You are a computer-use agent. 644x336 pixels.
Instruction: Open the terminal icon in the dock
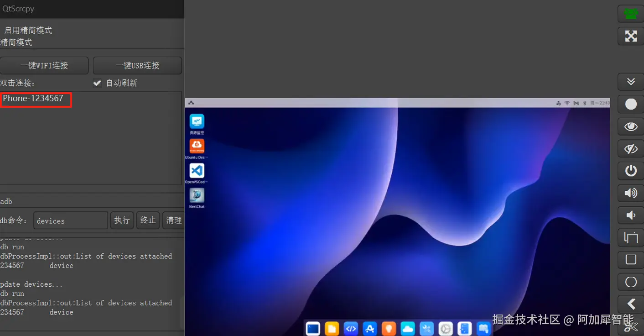pyautogui.click(x=313, y=328)
